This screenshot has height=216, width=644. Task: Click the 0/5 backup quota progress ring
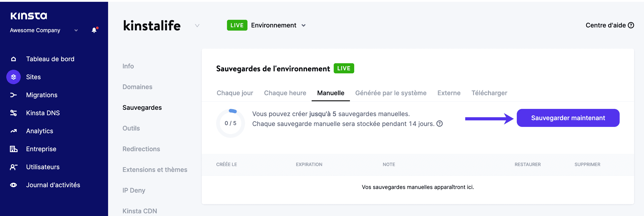pos(231,123)
